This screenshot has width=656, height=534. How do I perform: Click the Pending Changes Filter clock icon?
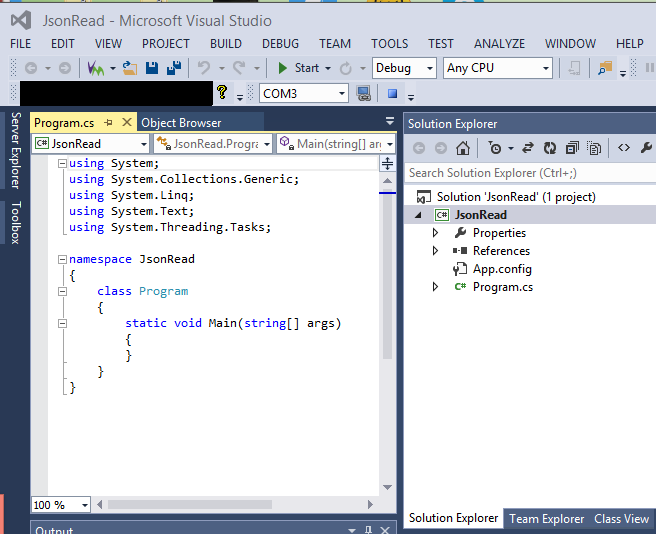pos(495,148)
